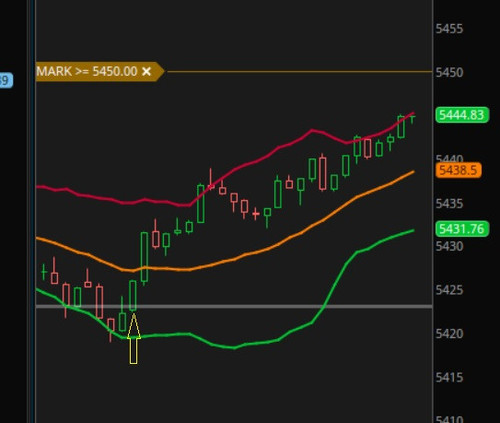Click the 5415 price axis label
The height and width of the screenshot is (423, 500).
449,378
